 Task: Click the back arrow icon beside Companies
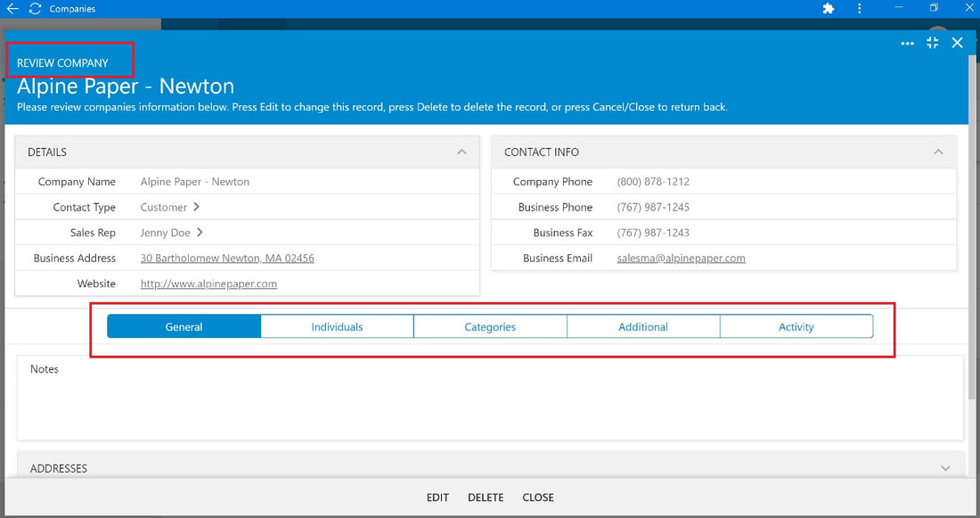(12, 8)
